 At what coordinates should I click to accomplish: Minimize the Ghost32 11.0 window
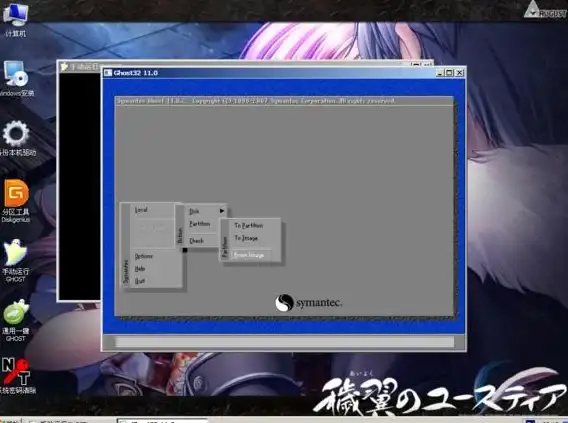pyautogui.click(x=440, y=73)
